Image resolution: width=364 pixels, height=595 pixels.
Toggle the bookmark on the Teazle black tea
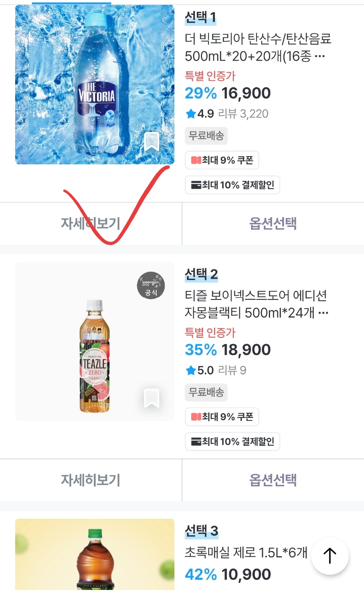[152, 398]
